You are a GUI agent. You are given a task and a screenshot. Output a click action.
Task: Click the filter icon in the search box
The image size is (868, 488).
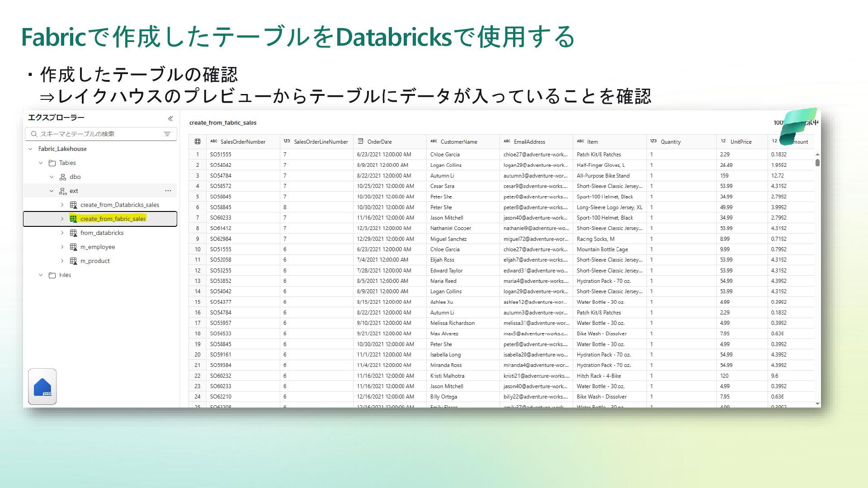pyautogui.click(x=167, y=134)
